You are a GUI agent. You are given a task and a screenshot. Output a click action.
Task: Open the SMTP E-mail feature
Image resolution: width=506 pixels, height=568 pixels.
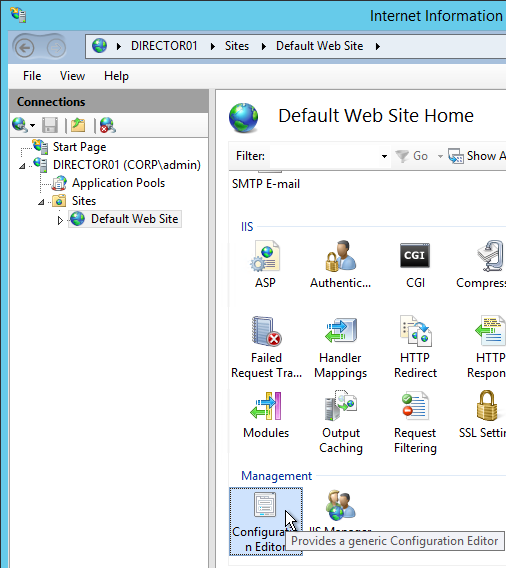(x=266, y=184)
